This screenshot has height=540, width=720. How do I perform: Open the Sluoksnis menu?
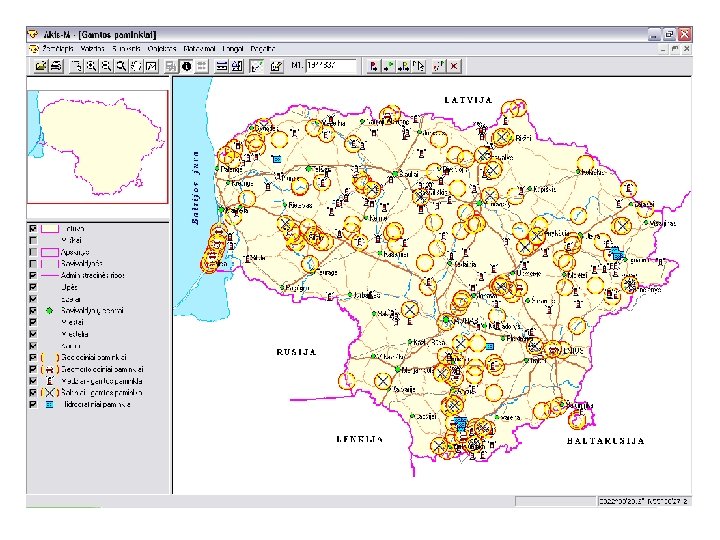pyautogui.click(x=126, y=49)
